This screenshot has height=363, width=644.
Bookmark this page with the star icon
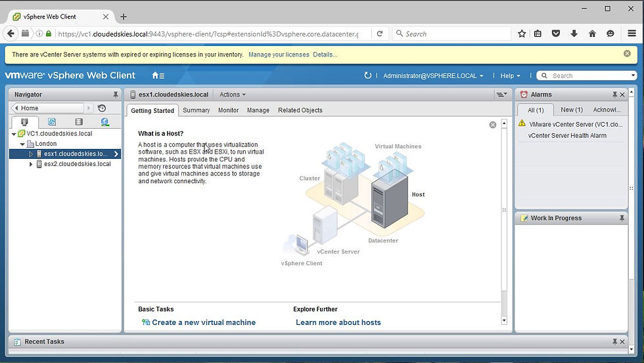pyautogui.click(x=522, y=33)
